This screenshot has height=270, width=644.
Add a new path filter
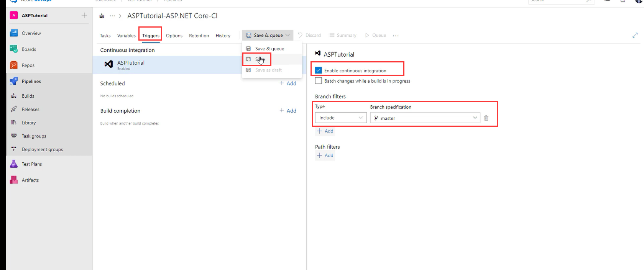point(325,155)
